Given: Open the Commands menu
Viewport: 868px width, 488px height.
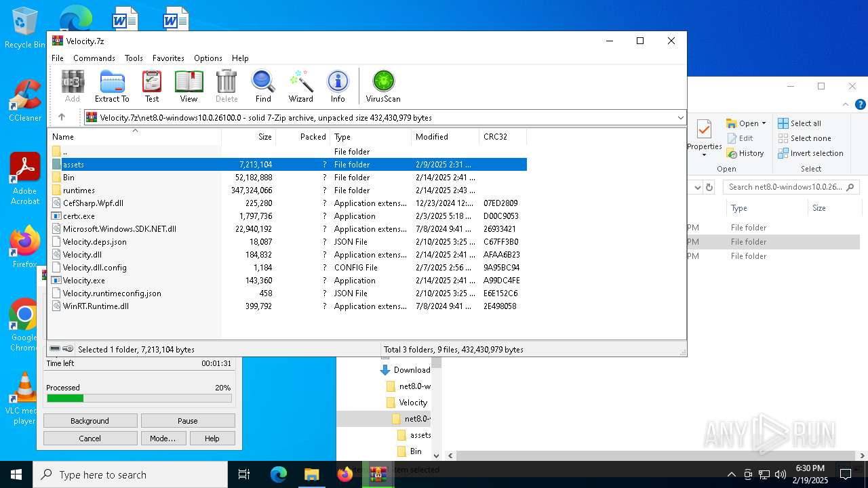Looking at the screenshot, I should coord(94,58).
